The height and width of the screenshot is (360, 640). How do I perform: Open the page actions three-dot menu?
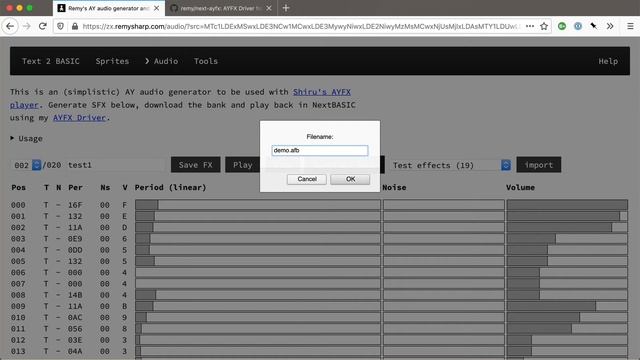coord(530,26)
